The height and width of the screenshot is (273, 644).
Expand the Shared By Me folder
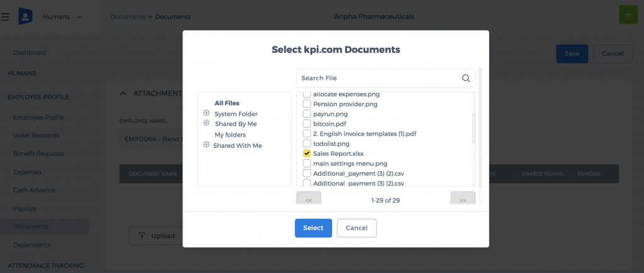[206, 123]
